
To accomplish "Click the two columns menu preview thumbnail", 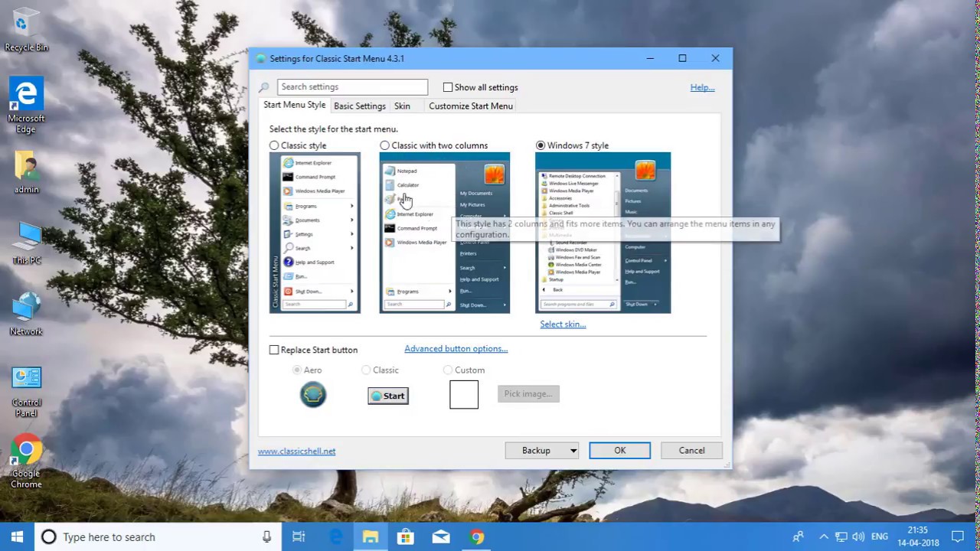I will pyautogui.click(x=445, y=233).
